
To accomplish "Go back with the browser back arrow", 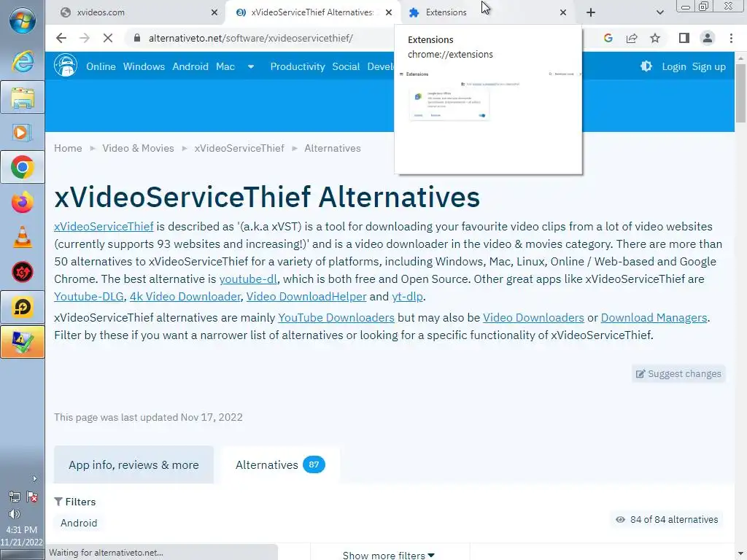I will (61, 38).
